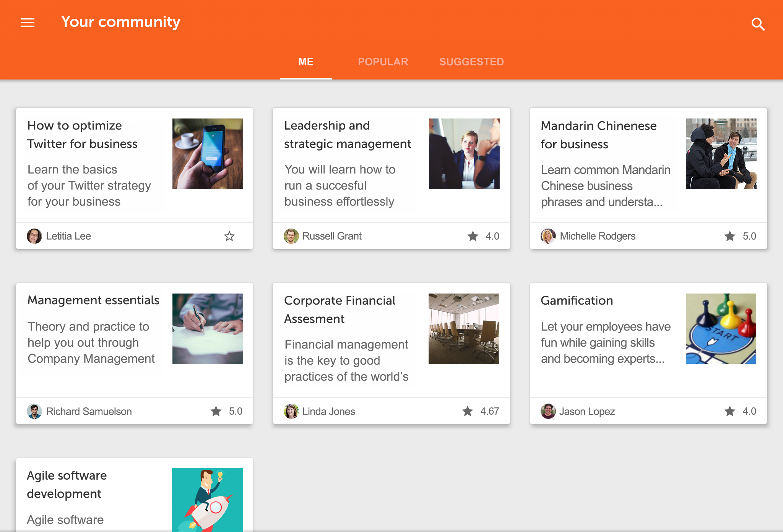The image size is (783, 532).
Task: Click the 'Your community' header title
Action: click(x=121, y=22)
